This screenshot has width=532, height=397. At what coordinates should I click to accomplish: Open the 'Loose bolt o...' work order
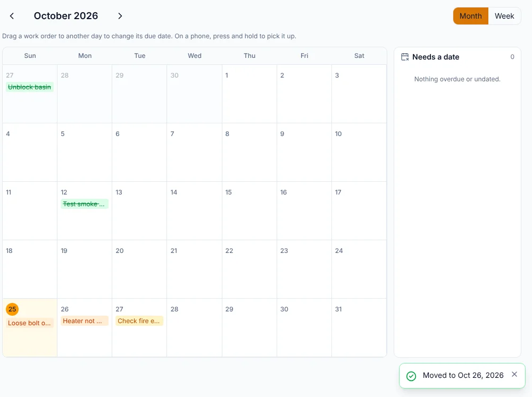pyautogui.click(x=29, y=323)
